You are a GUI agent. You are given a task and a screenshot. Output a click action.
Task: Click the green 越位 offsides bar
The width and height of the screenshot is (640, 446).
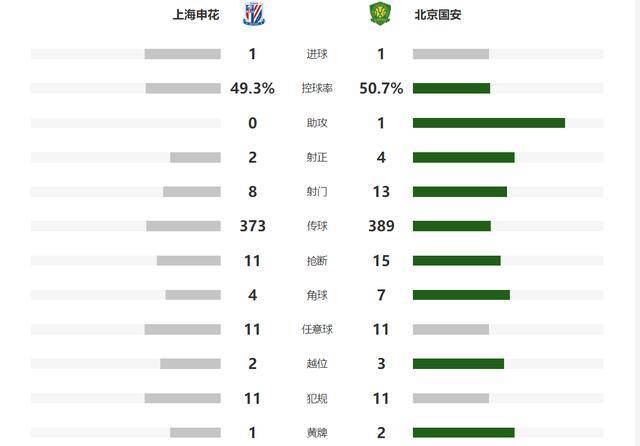point(458,364)
